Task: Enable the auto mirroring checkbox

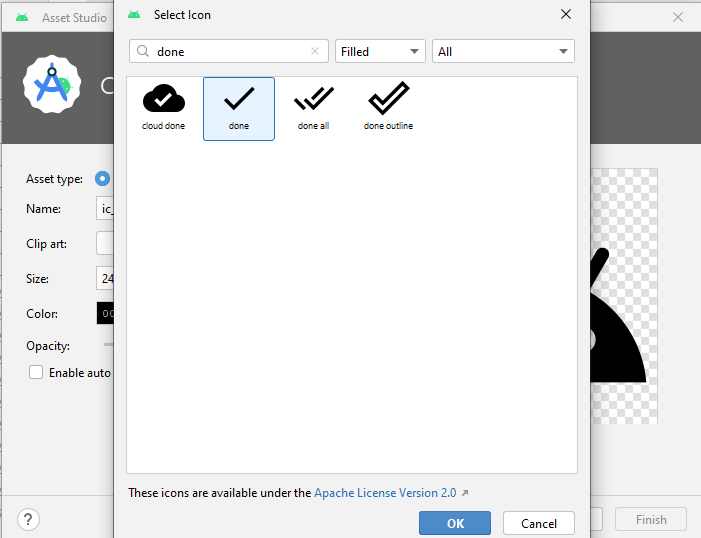Action: [x=36, y=373]
